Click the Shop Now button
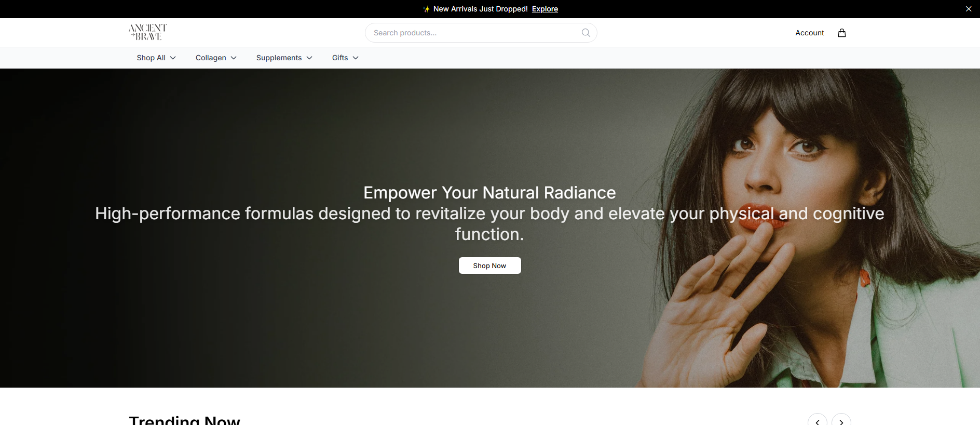 (489, 265)
